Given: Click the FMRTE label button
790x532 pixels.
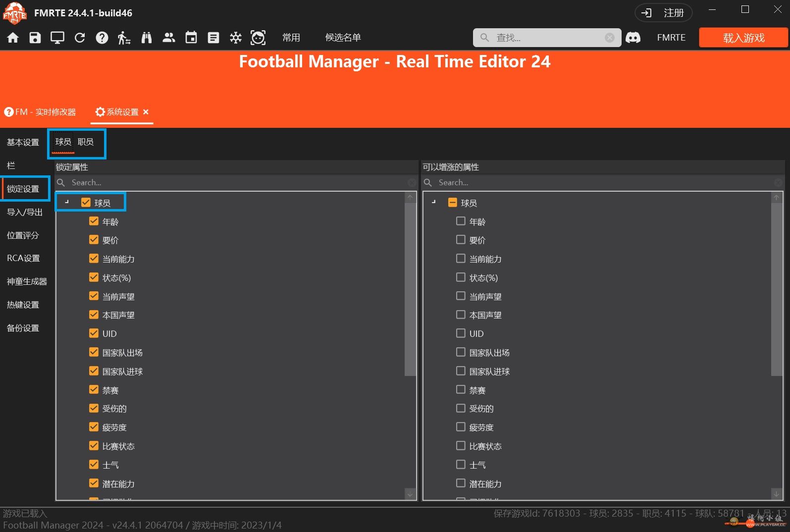Looking at the screenshot, I should (x=671, y=38).
